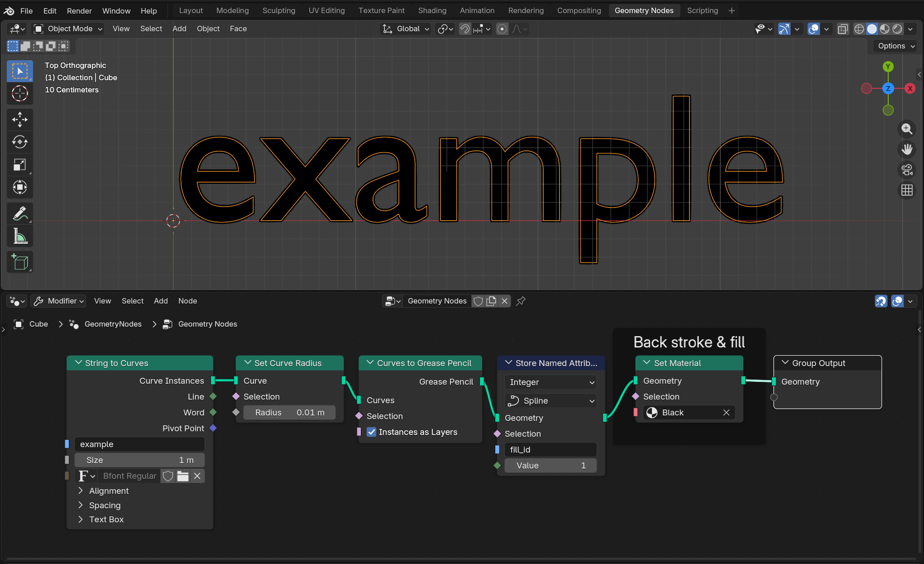Click the Options button in viewport
This screenshot has width=924, height=564.
(x=896, y=46)
